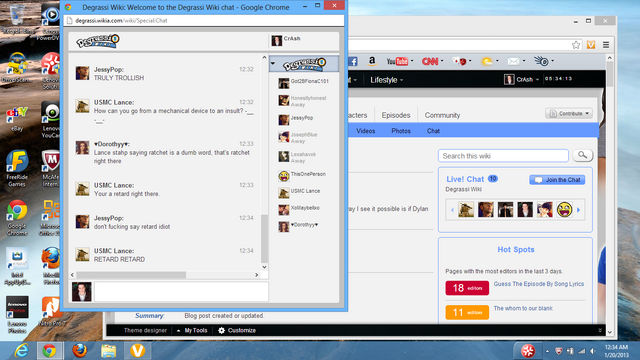The image size is (640, 360).
Task: Switch to Chrome in the taskbar
Action: click(x=50, y=351)
